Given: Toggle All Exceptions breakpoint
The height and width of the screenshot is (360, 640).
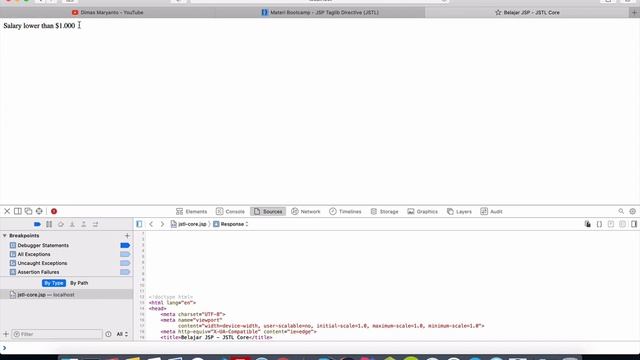Looking at the screenshot, I should [125, 254].
